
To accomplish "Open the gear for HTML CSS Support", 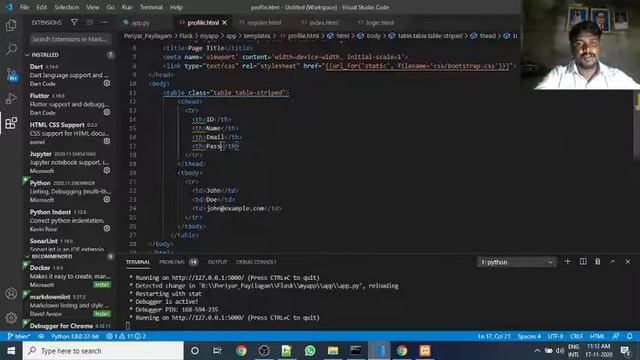I will pyautogui.click(x=107, y=141).
